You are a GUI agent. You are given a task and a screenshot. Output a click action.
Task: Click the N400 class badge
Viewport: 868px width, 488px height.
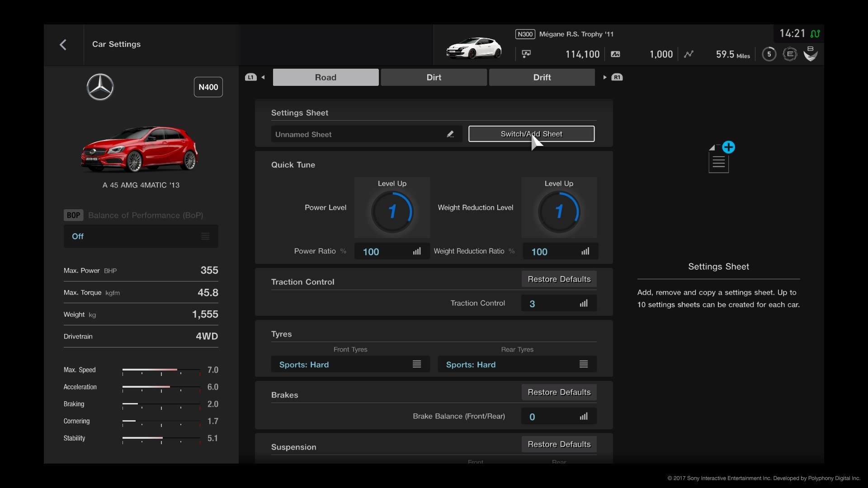tap(208, 87)
